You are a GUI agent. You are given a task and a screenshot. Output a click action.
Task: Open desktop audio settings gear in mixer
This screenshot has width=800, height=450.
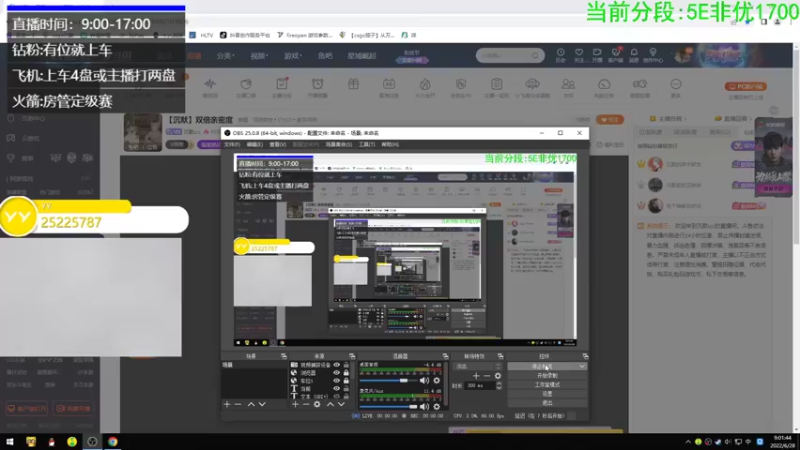point(437,381)
